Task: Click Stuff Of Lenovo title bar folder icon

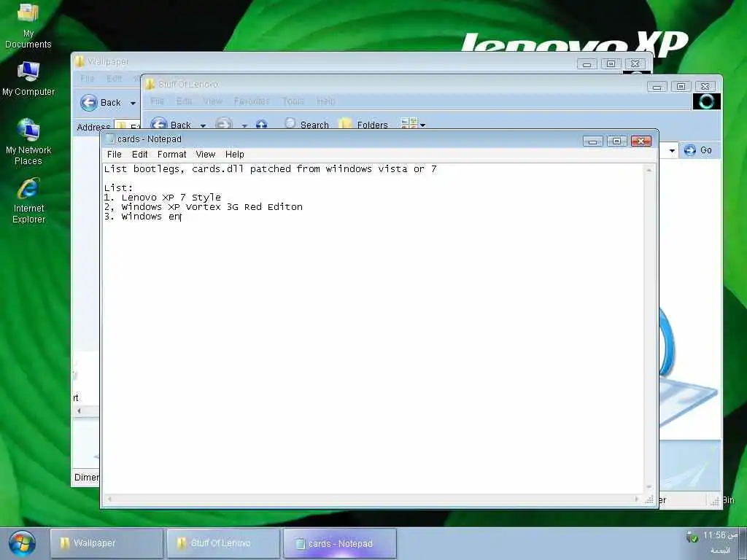Action: [x=150, y=84]
